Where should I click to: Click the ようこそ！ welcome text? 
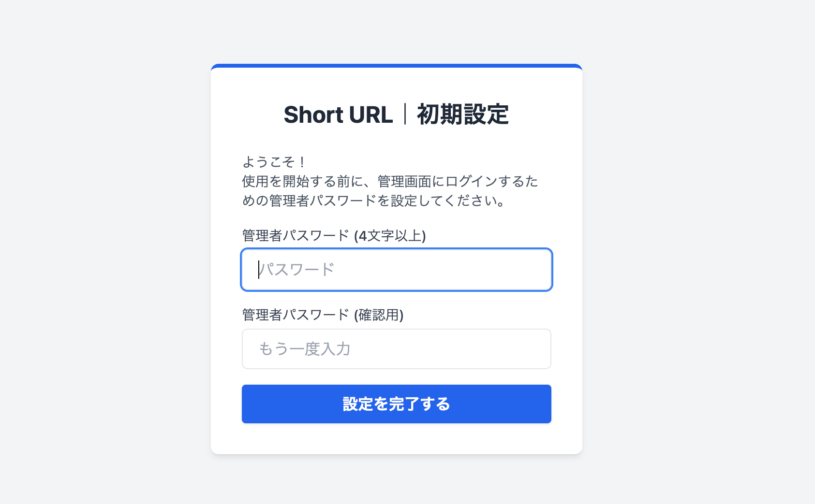coord(274,162)
